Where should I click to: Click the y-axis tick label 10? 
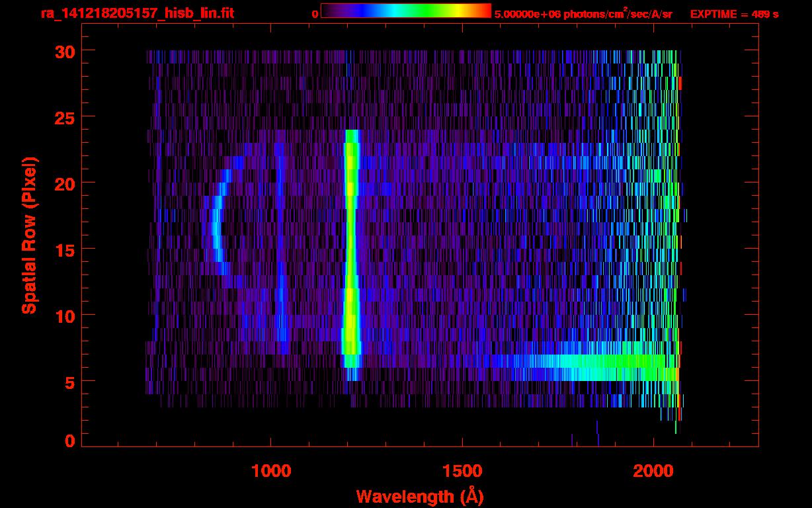64,316
